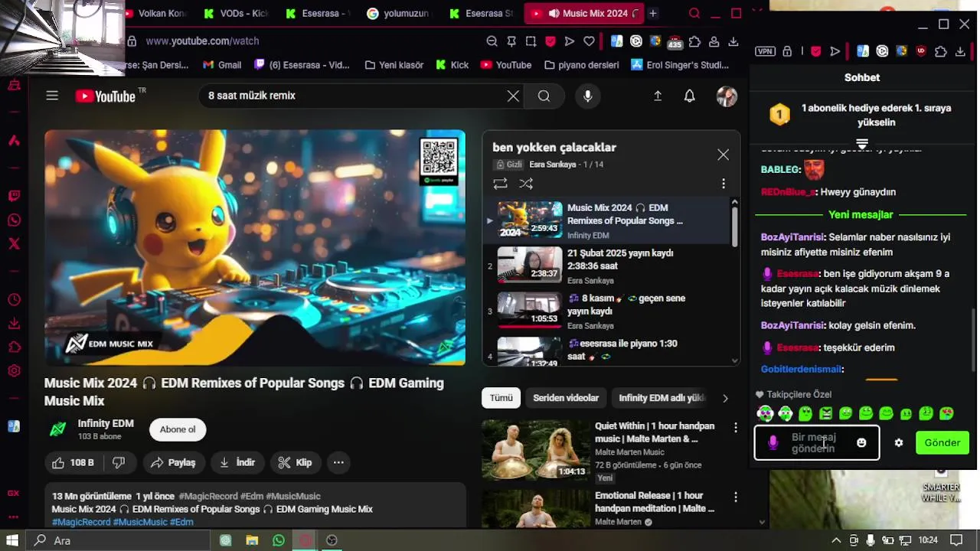Open chat emoji picker smiley
This screenshot has width=980, height=551.
click(x=861, y=442)
